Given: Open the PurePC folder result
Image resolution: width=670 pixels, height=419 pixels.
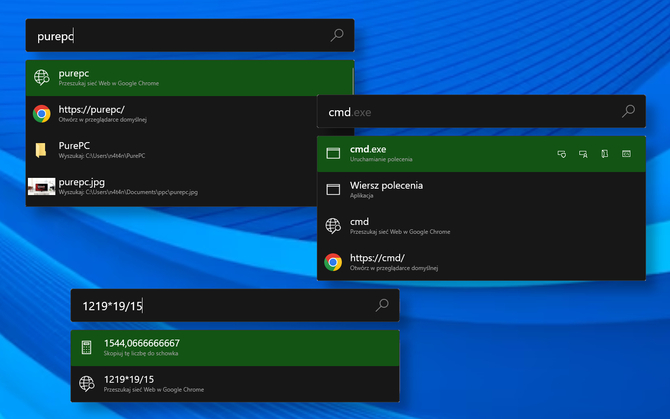Looking at the screenshot, I should click(x=171, y=150).
